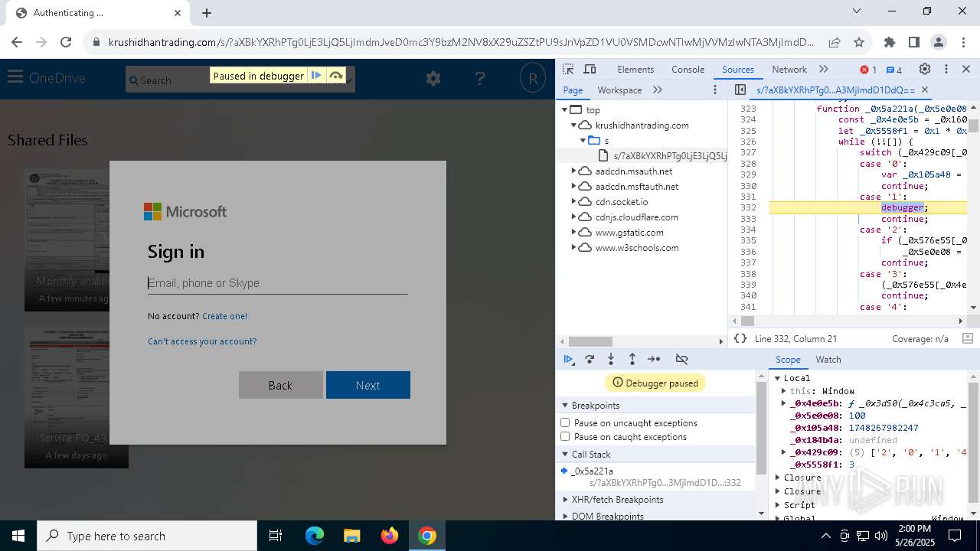980x551 pixels.
Task: Click the Step icon in debugger
Action: pos(654,359)
